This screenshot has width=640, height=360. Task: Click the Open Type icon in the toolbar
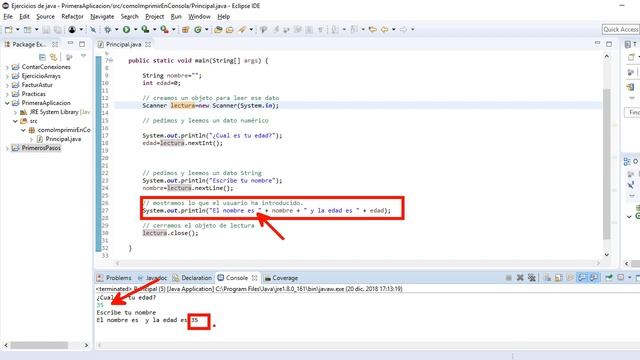(218, 29)
